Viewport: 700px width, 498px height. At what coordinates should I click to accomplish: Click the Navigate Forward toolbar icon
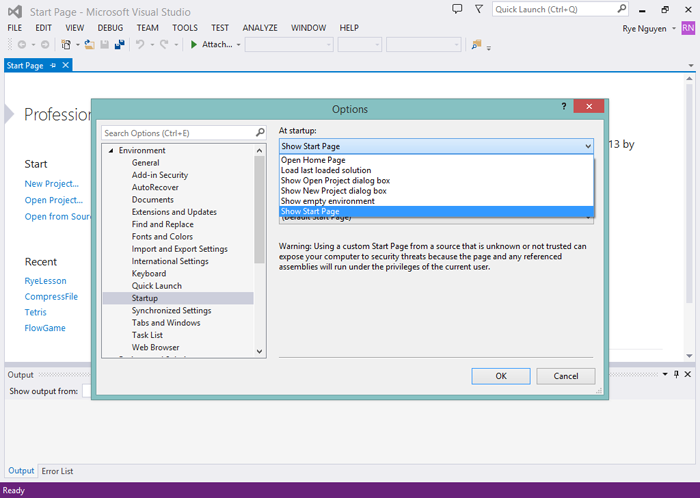click(x=45, y=45)
